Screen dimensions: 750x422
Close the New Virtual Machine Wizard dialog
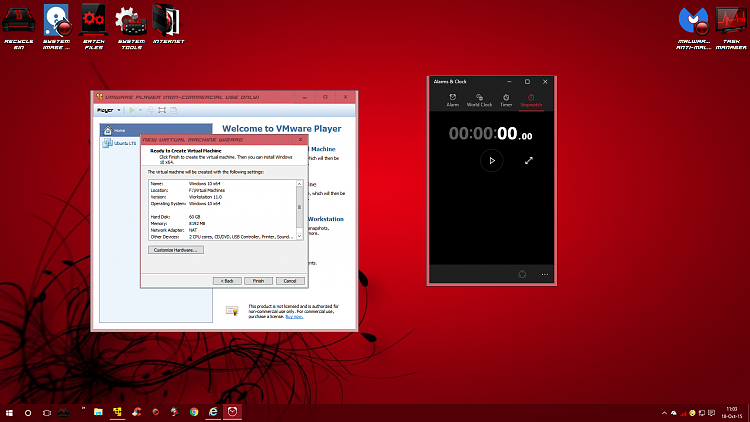[300, 140]
